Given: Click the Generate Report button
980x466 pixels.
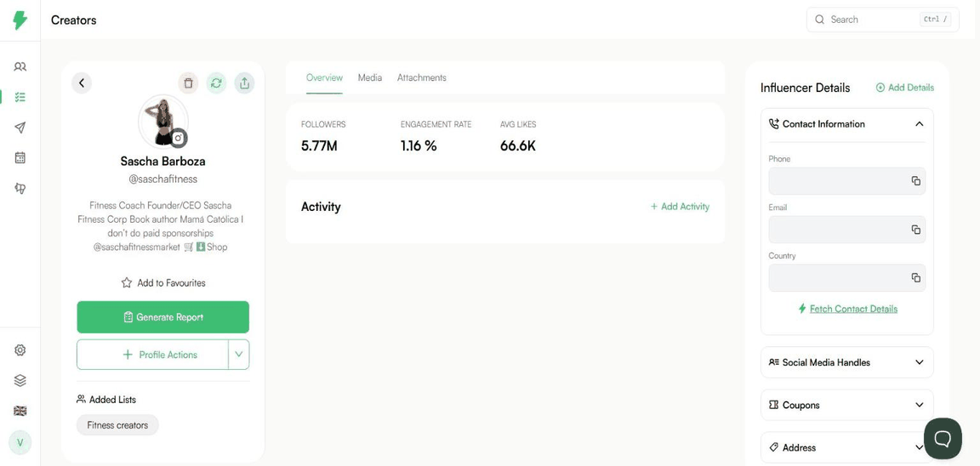Looking at the screenshot, I should [x=163, y=317].
